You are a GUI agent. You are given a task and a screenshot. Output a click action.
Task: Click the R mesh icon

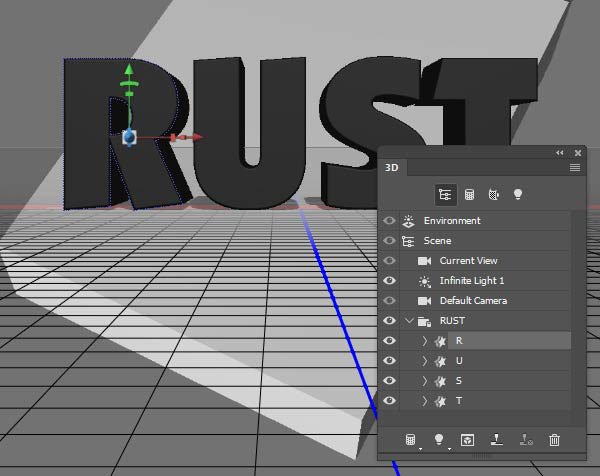(x=440, y=341)
